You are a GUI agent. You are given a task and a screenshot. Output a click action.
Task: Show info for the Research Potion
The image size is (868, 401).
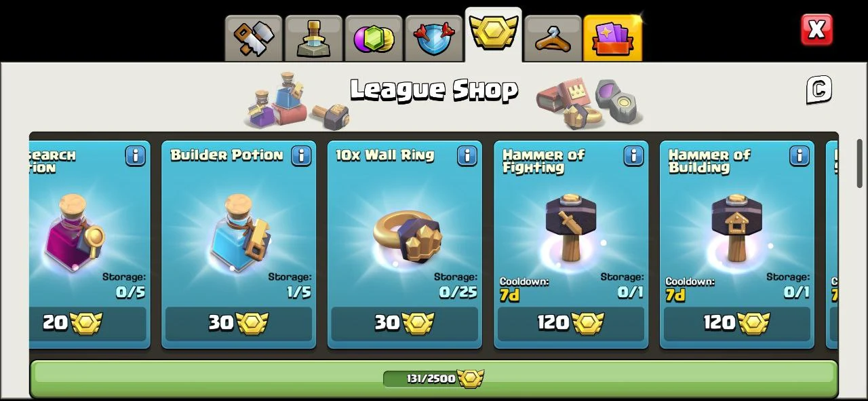136,155
